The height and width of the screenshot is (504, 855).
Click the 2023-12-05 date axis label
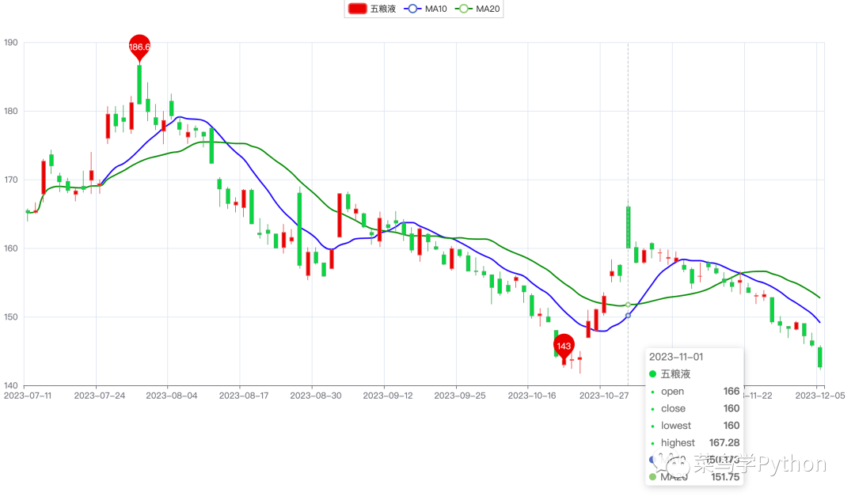[820, 396]
